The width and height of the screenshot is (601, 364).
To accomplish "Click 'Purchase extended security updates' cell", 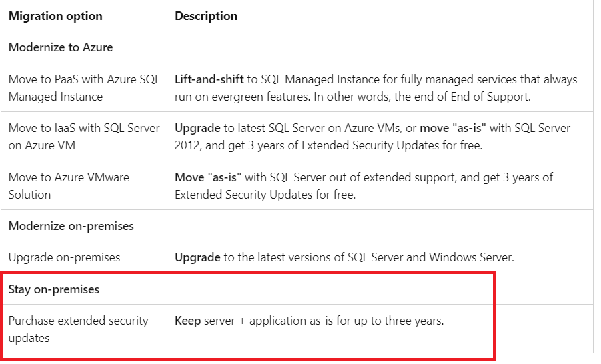I will point(78,329).
